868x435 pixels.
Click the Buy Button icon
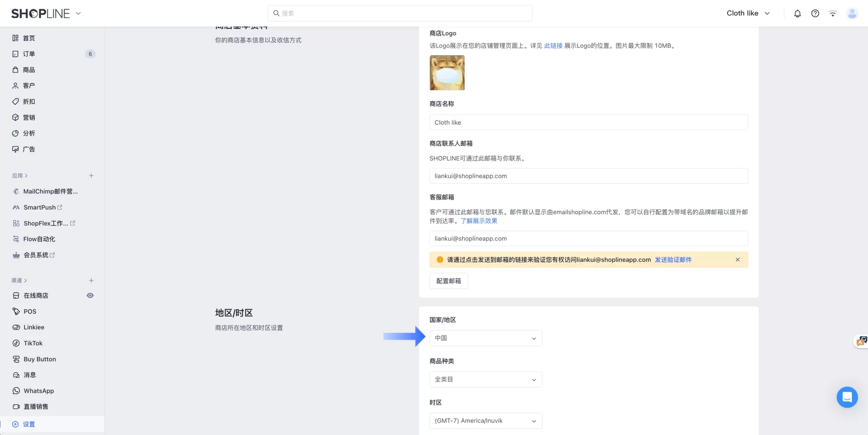(x=16, y=359)
